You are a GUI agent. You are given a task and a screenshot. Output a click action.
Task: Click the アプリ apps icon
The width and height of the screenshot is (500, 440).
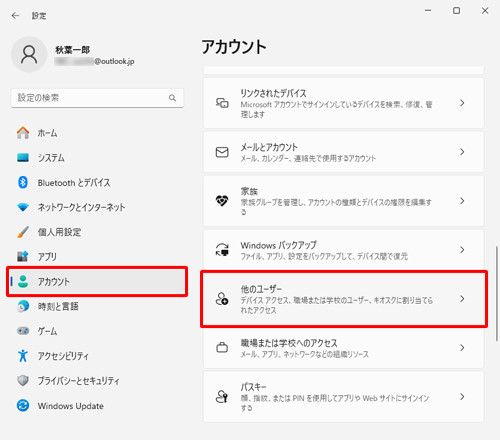click(x=23, y=256)
